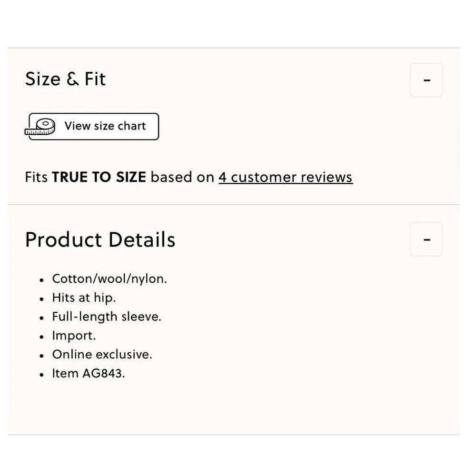Screen dimensions: 476x476
Task: Click the Import list item
Action: (x=74, y=336)
